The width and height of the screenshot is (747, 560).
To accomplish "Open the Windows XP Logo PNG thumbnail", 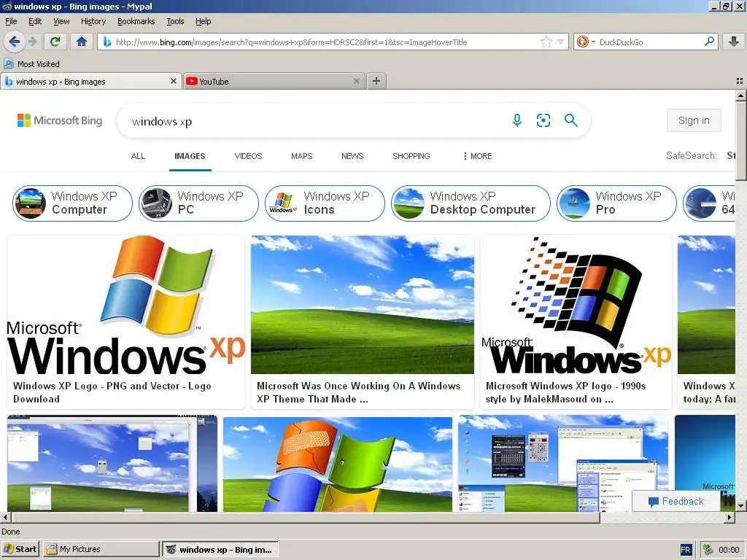I will 125,305.
